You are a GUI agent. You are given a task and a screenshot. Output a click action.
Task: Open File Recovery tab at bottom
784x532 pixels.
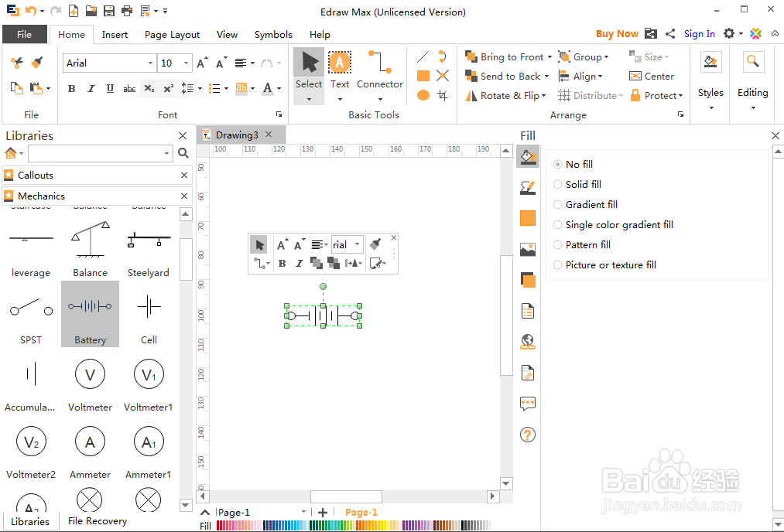point(98,521)
